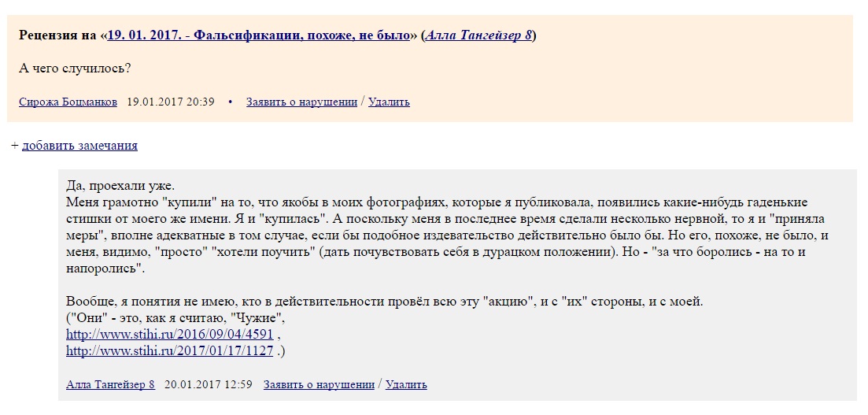Click the review timestamp 19.01.2017 20:39
Screen dimensions: 868x415
coord(171,102)
